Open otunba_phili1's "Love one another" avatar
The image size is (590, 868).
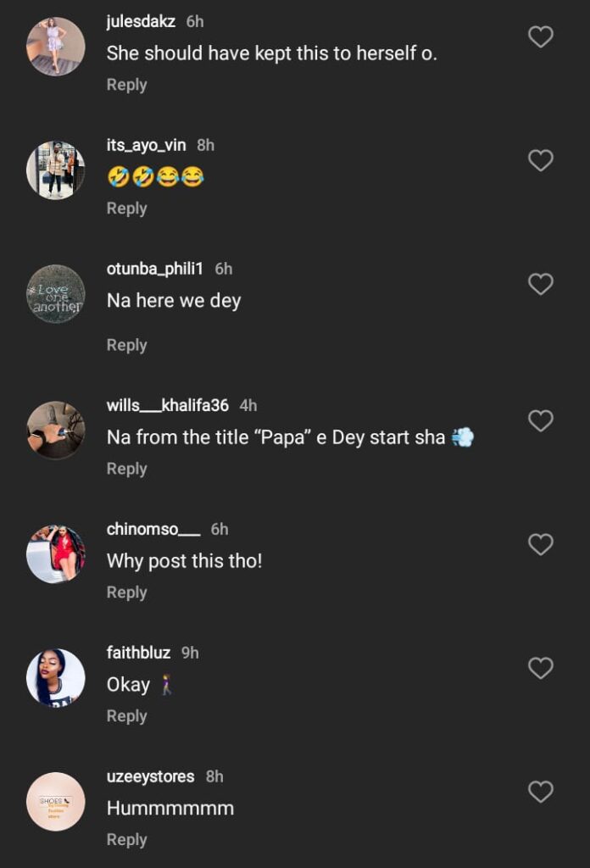(x=56, y=294)
